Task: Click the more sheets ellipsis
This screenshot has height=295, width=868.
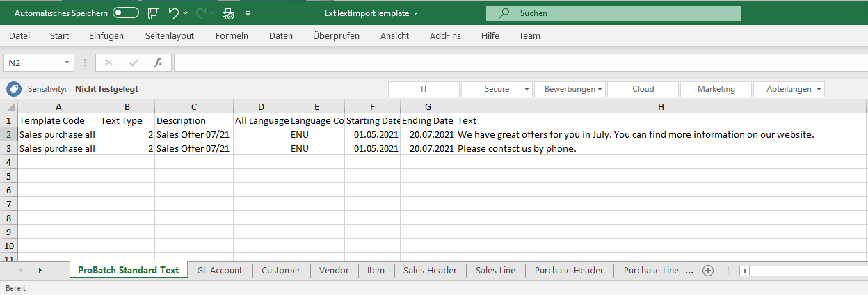Action: [690, 271]
